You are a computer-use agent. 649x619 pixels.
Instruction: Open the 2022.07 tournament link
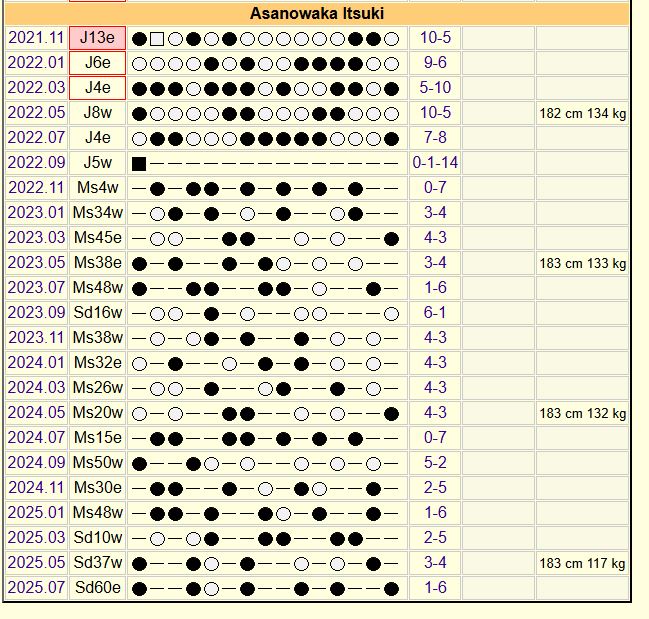(36, 137)
